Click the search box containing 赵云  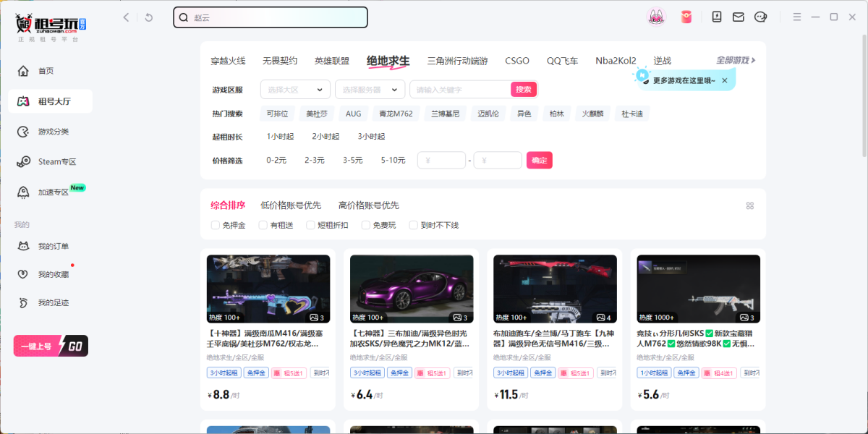270,17
